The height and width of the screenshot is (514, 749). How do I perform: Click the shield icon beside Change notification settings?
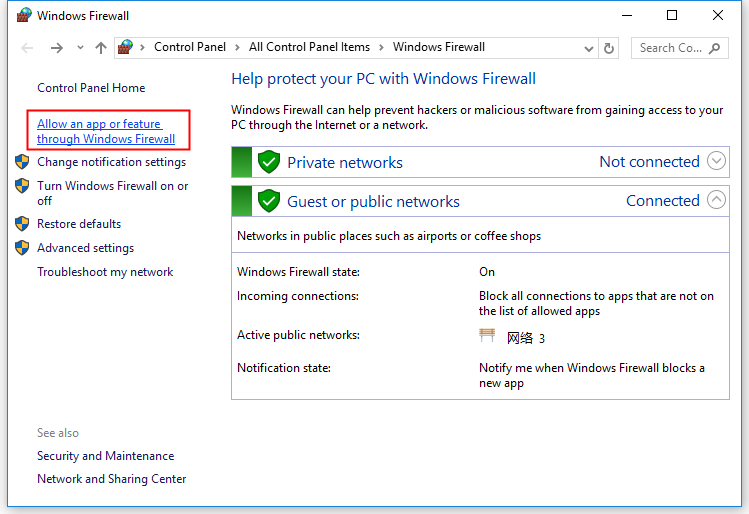(22, 161)
